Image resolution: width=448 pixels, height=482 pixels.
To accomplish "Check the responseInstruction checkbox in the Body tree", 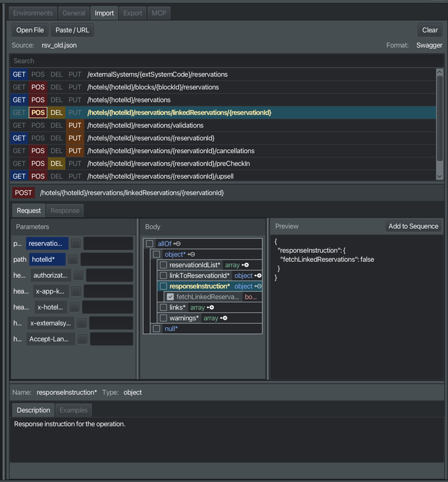I will pos(162,286).
